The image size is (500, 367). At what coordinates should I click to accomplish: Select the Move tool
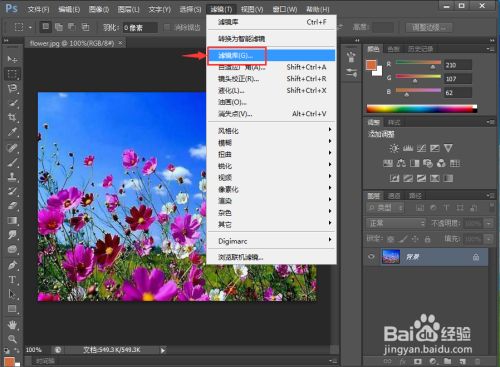[12, 59]
